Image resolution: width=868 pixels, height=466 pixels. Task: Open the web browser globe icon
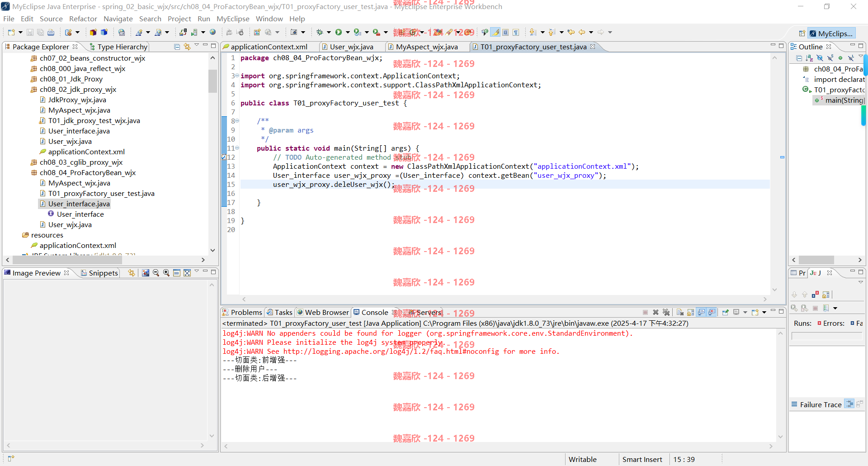pyautogui.click(x=213, y=32)
